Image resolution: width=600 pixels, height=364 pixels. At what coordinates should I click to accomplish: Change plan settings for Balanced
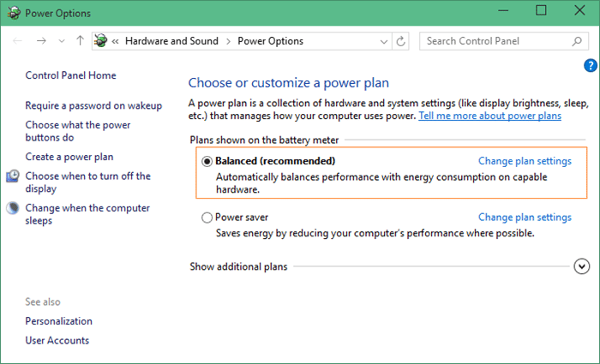(525, 161)
